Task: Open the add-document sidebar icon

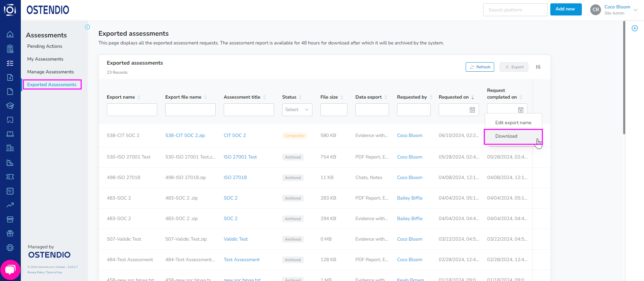Action: tap(10, 77)
